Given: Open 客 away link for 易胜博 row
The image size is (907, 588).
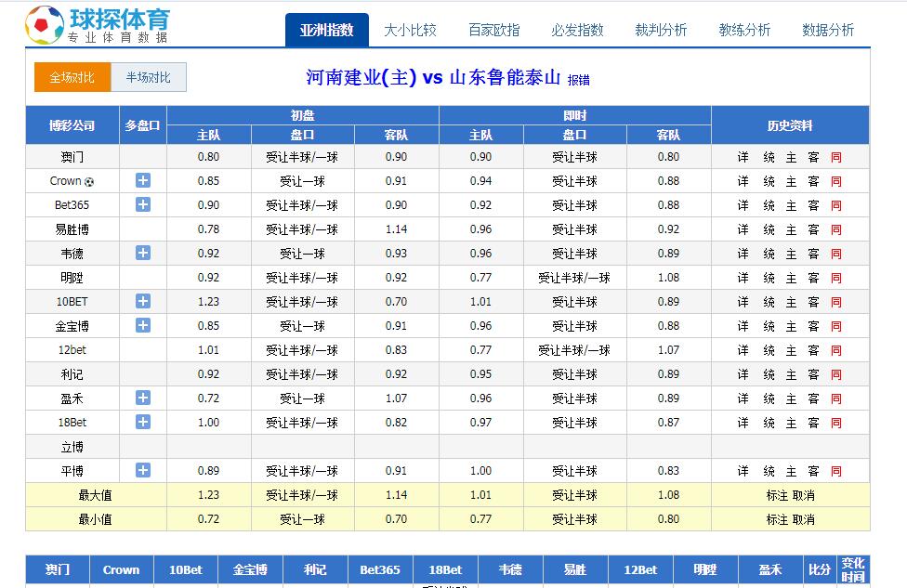Looking at the screenshot, I should pyautogui.click(x=813, y=229).
